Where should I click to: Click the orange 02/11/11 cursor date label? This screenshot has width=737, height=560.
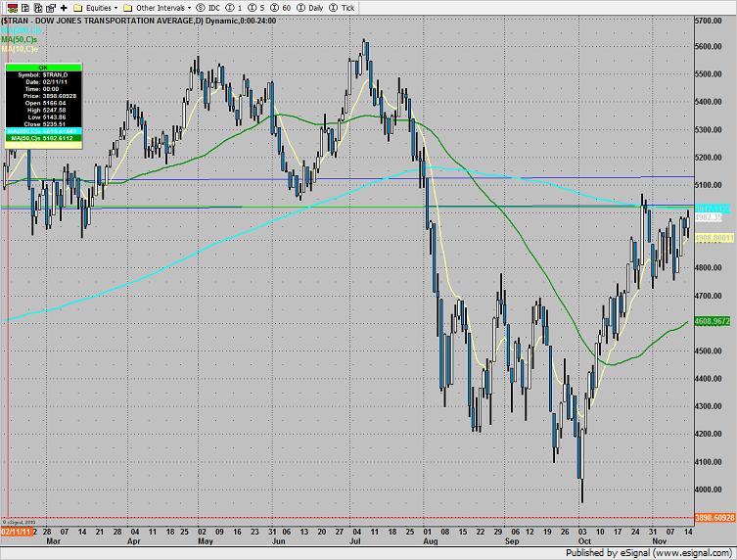click(18, 532)
